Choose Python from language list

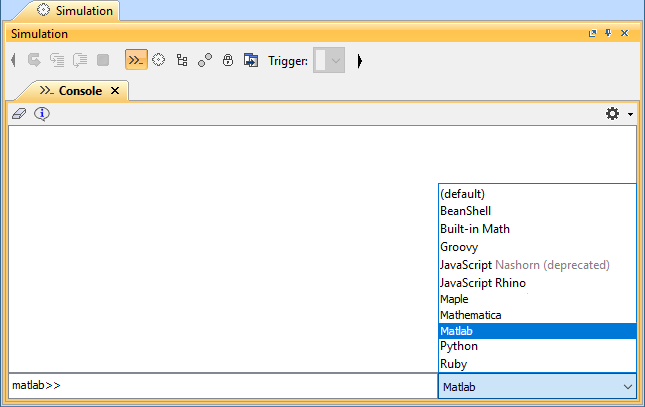[x=537, y=347]
